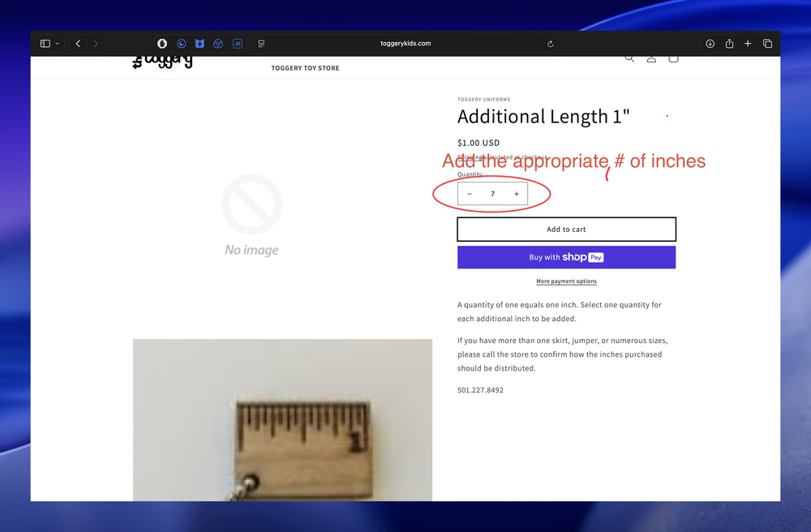The image size is (811, 532).
Task: Open the Share menu
Action: [729, 44]
